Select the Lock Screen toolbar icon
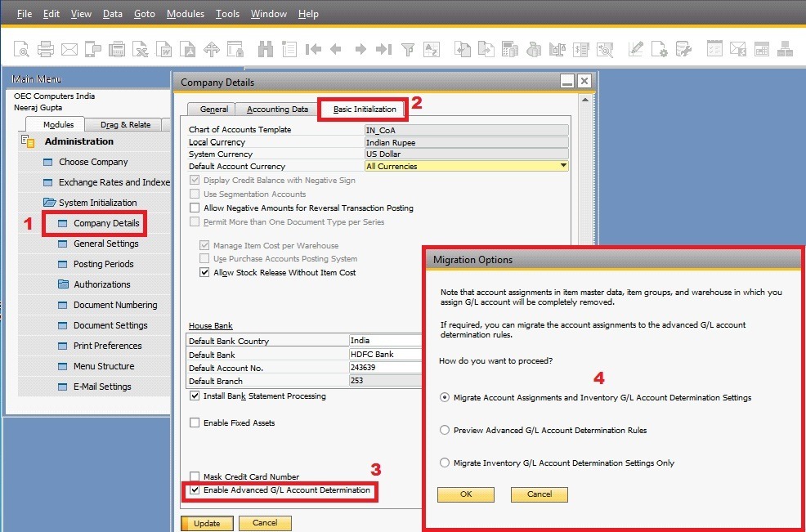 point(235,49)
